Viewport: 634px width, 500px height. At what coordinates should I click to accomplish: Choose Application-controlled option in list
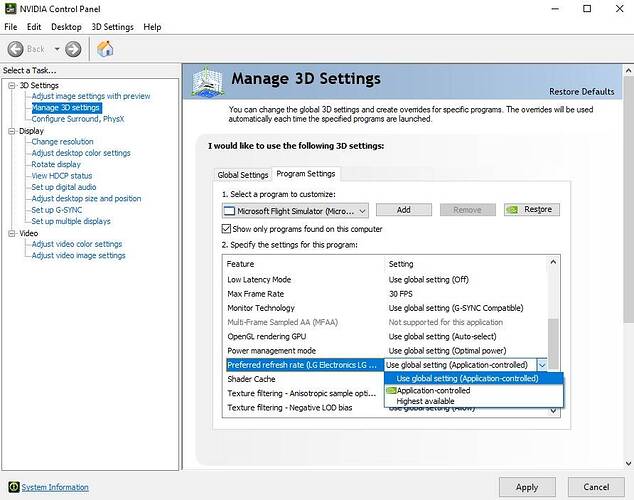click(x=473, y=390)
